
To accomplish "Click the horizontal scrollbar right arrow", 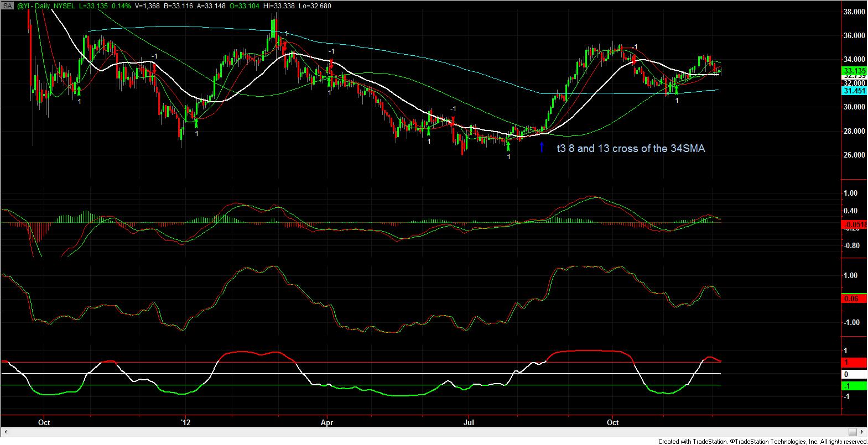I will tap(862, 432).
